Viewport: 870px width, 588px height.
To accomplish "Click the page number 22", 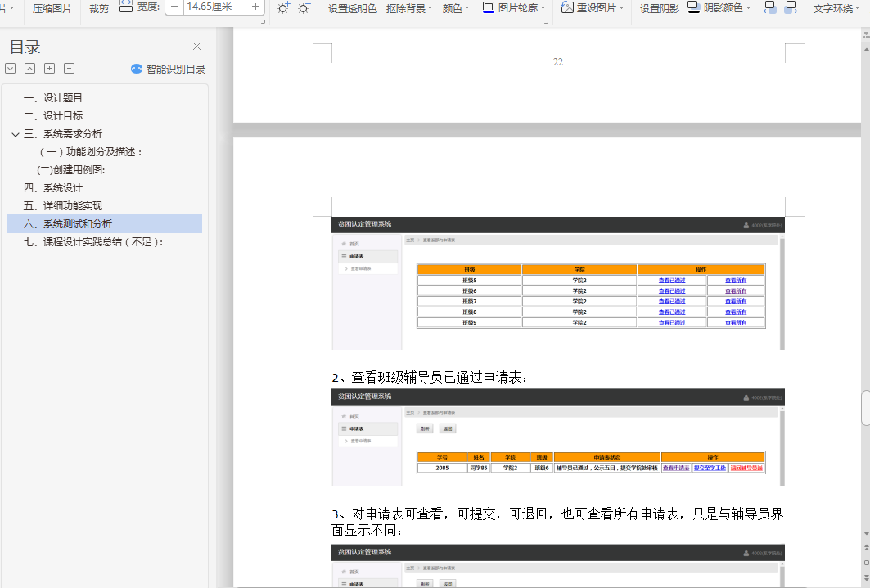I will click(x=558, y=62).
